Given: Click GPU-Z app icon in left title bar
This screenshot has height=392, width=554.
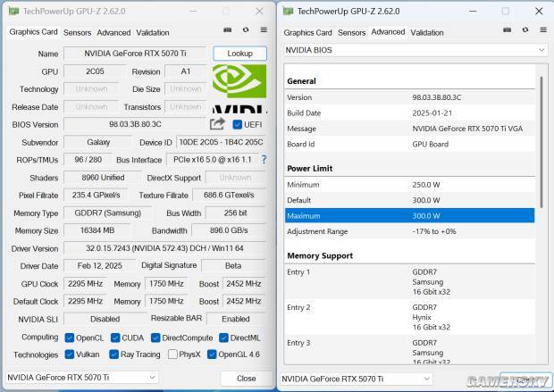Looking at the screenshot, I should pos(13,11).
